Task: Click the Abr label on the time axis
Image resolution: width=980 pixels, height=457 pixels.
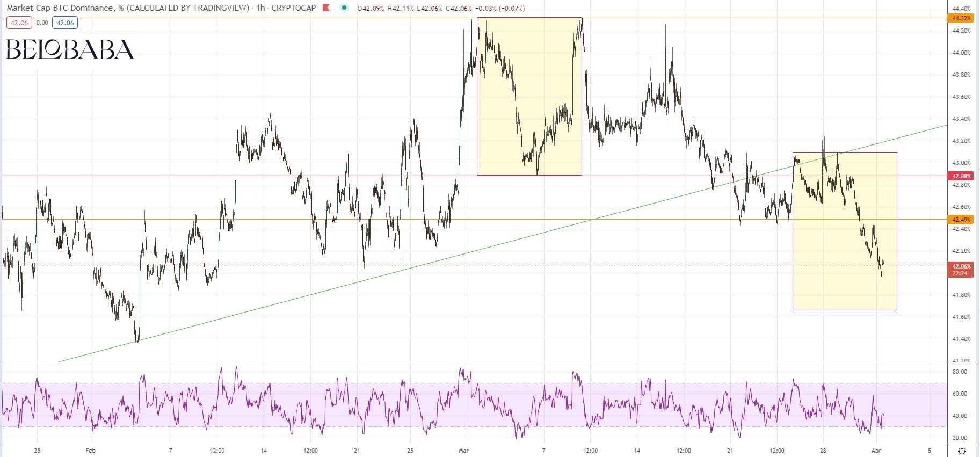Action: (876, 451)
